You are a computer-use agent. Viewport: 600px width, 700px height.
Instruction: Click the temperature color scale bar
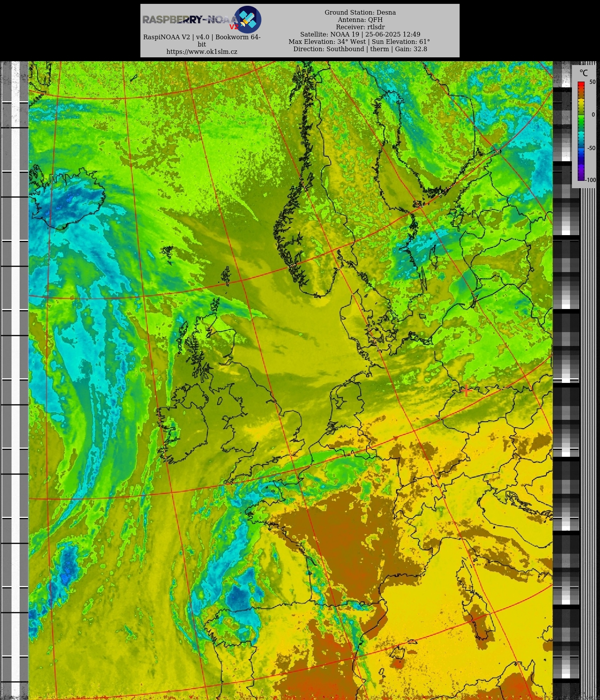click(x=581, y=131)
